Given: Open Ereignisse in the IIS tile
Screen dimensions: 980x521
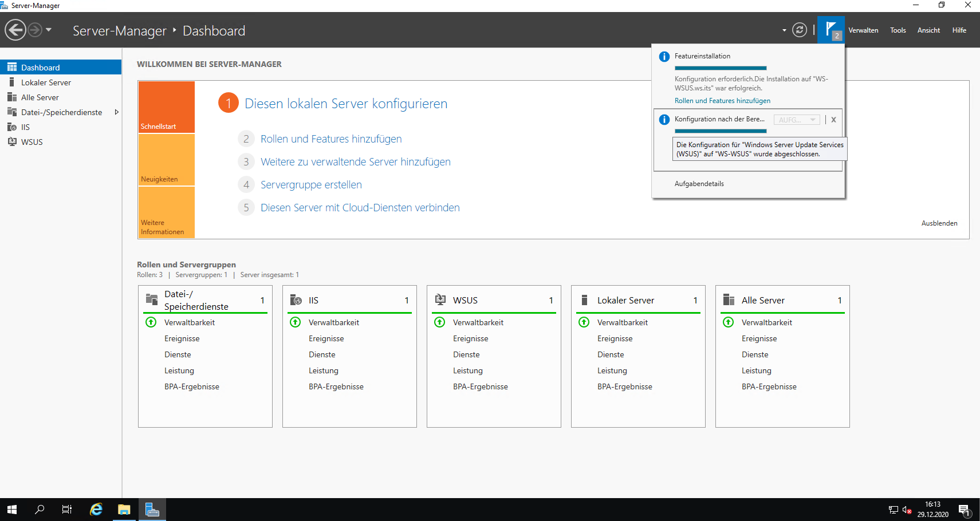Looking at the screenshot, I should [326, 338].
